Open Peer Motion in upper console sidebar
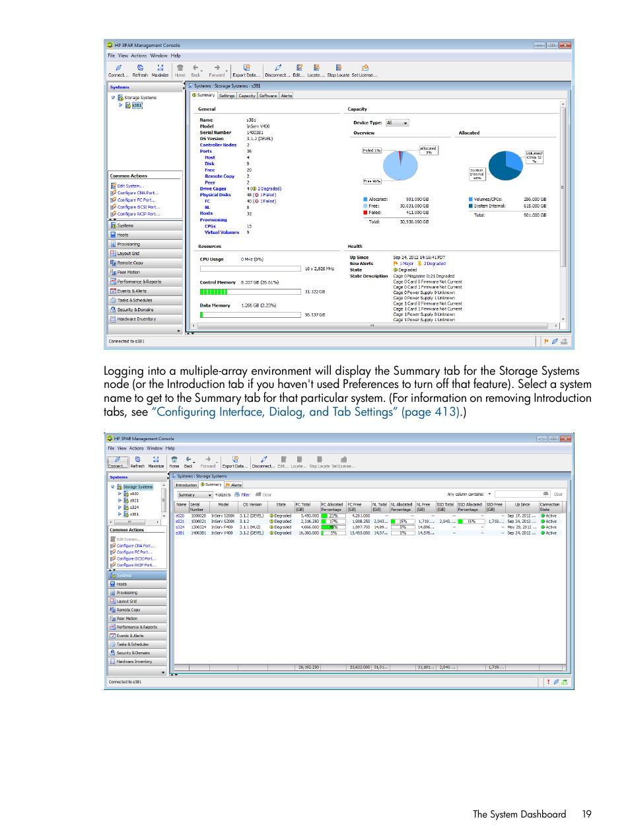The image size is (630, 840). pos(145,272)
